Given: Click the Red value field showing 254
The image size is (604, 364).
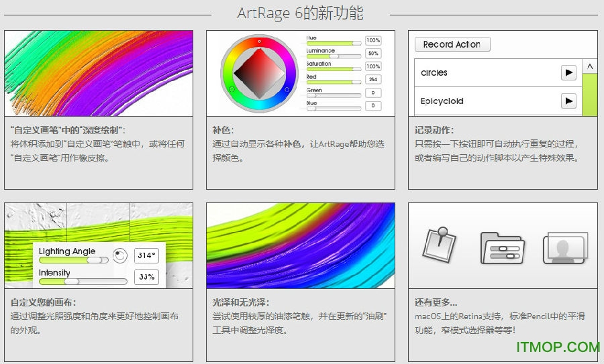Looking at the screenshot, I should (x=373, y=80).
